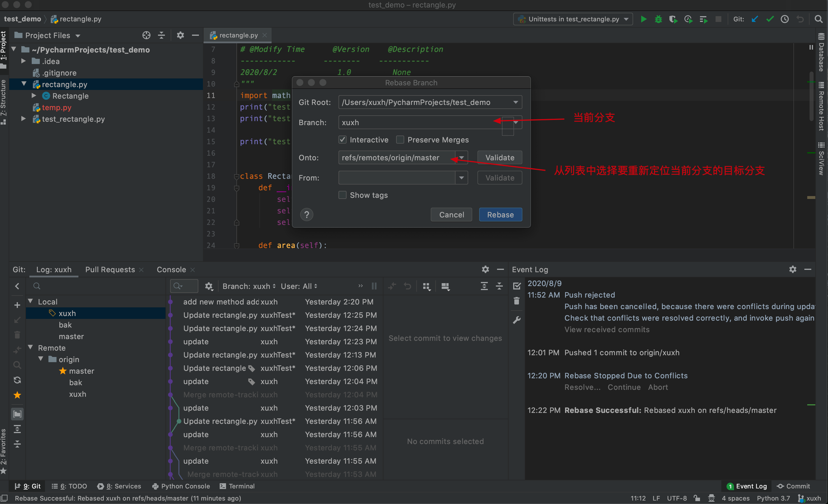Open the Terminal tool window
Image resolution: width=828 pixels, height=504 pixels.
point(237,486)
